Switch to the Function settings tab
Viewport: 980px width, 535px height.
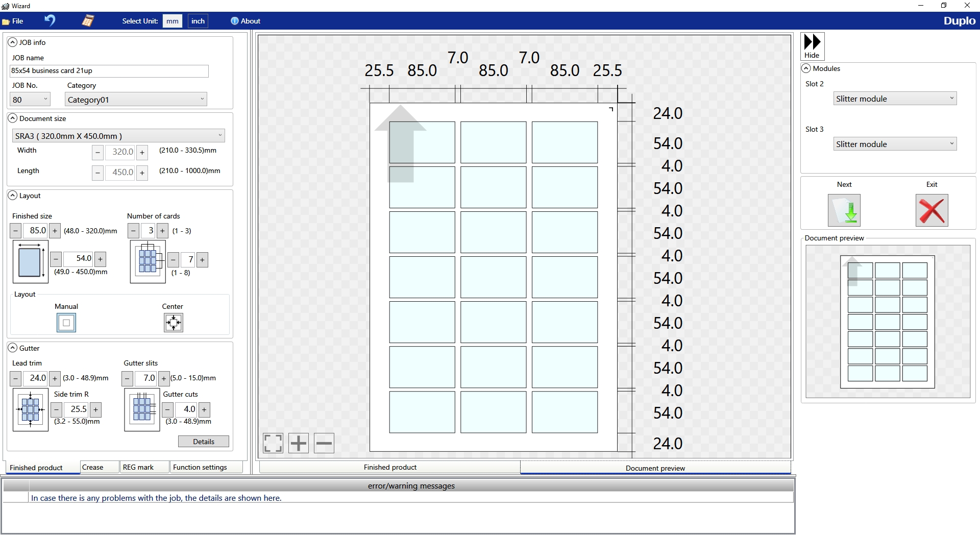point(206,467)
